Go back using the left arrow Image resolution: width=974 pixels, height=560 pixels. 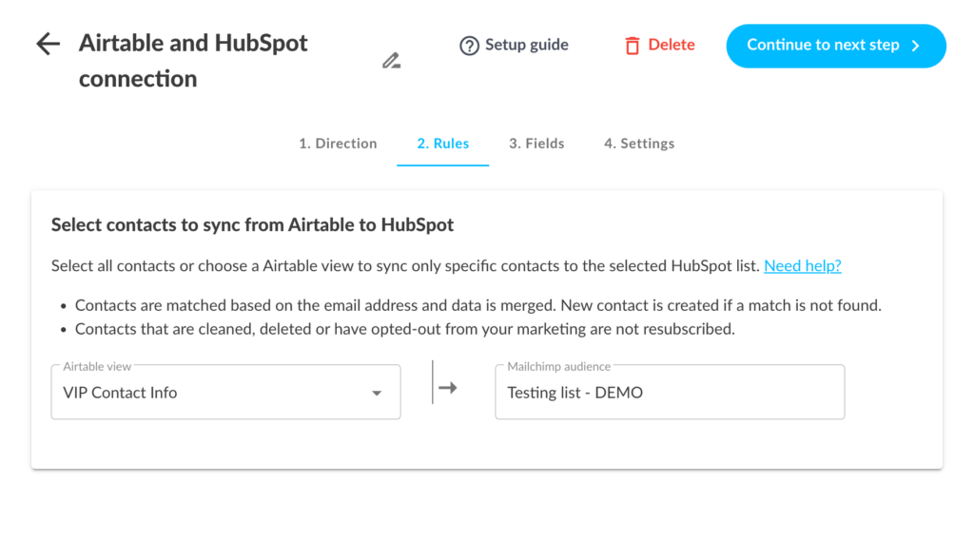click(48, 44)
